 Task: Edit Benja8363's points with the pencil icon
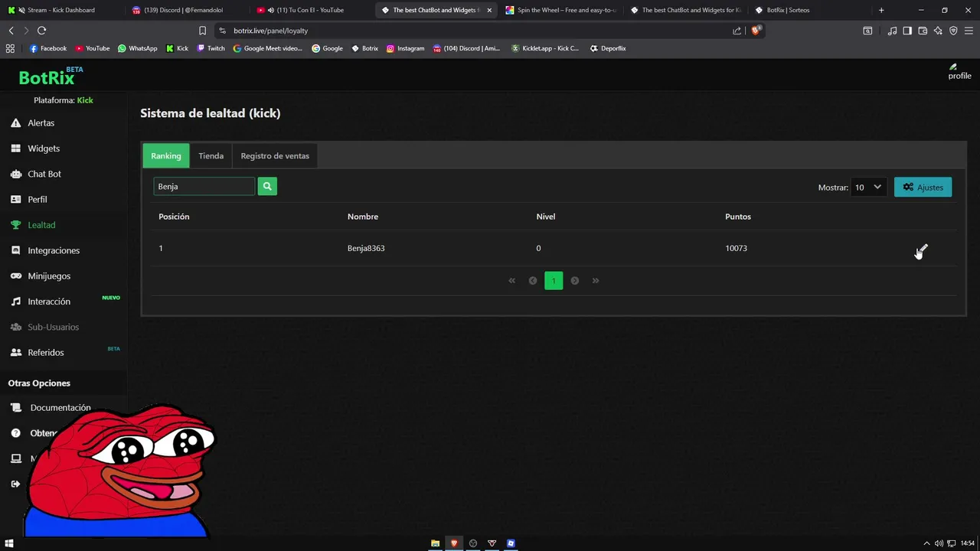click(922, 249)
